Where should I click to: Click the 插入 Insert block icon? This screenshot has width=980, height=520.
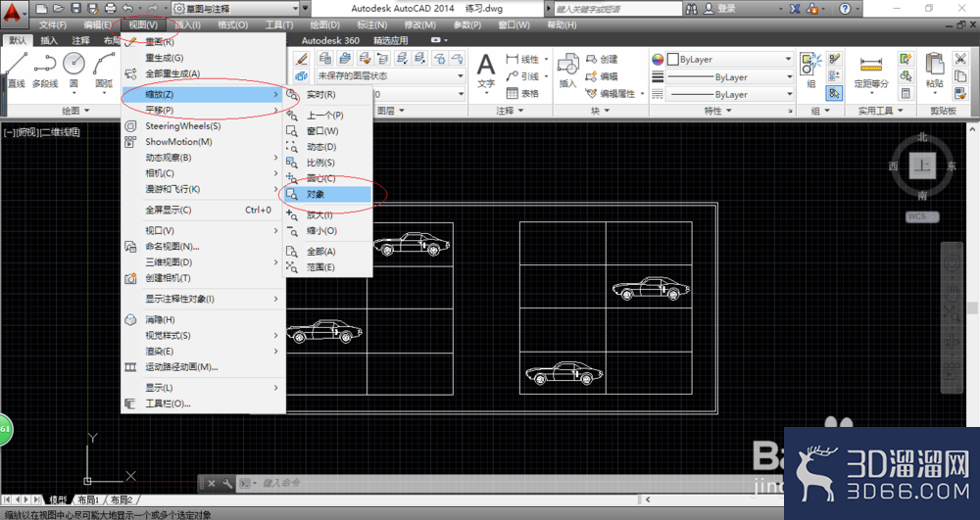click(567, 71)
